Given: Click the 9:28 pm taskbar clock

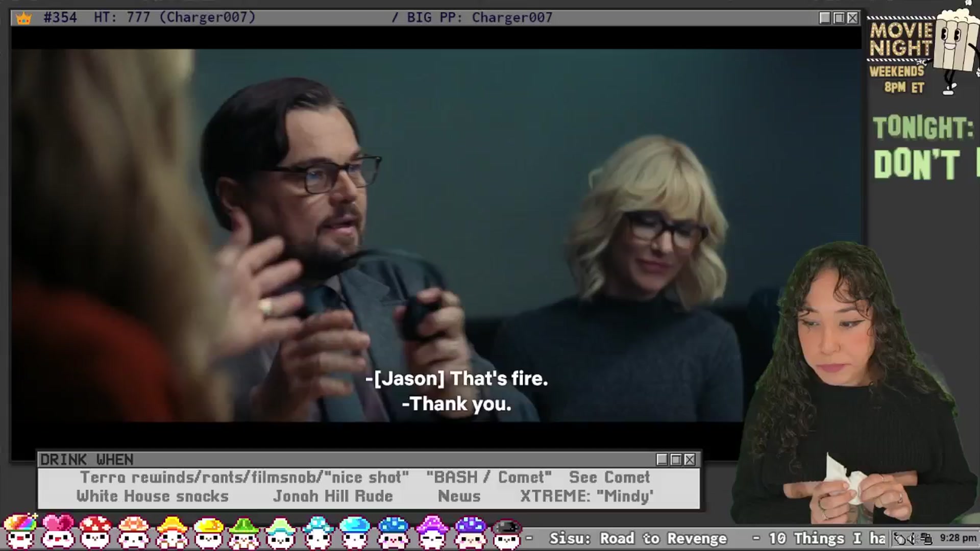Looking at the screenshot, I should [x=958, y=538].
